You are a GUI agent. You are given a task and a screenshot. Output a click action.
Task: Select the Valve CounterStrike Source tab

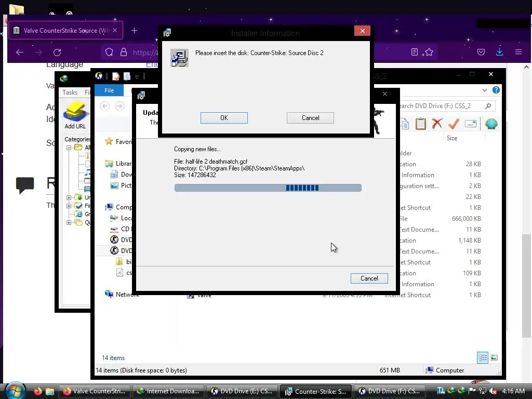[65, 31]
